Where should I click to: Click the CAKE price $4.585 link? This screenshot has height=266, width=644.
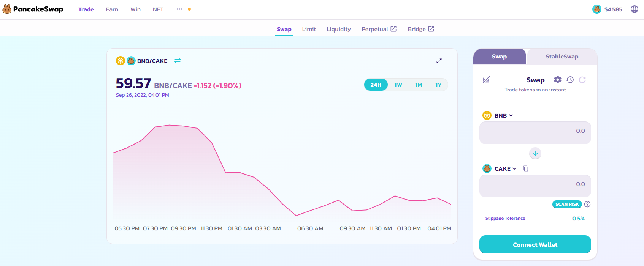click(x=608, y=9)
